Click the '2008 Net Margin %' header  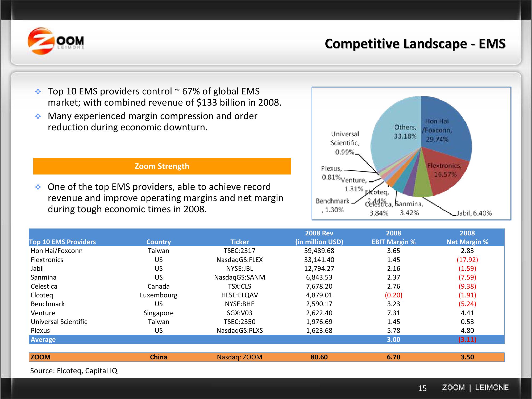[x=467, y=238]
